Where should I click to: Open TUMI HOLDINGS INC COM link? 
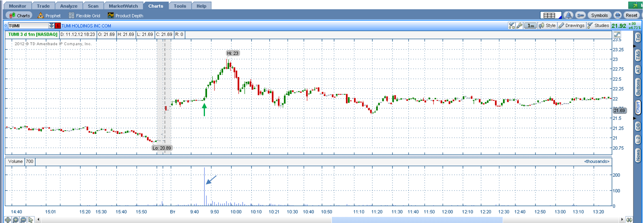click(86, 26)
